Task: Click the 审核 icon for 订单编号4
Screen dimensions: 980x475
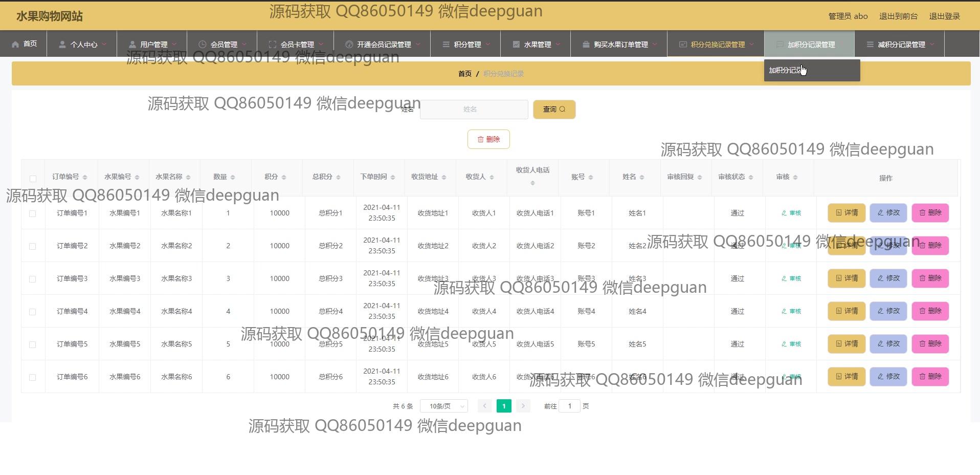Action: [784, 311]
